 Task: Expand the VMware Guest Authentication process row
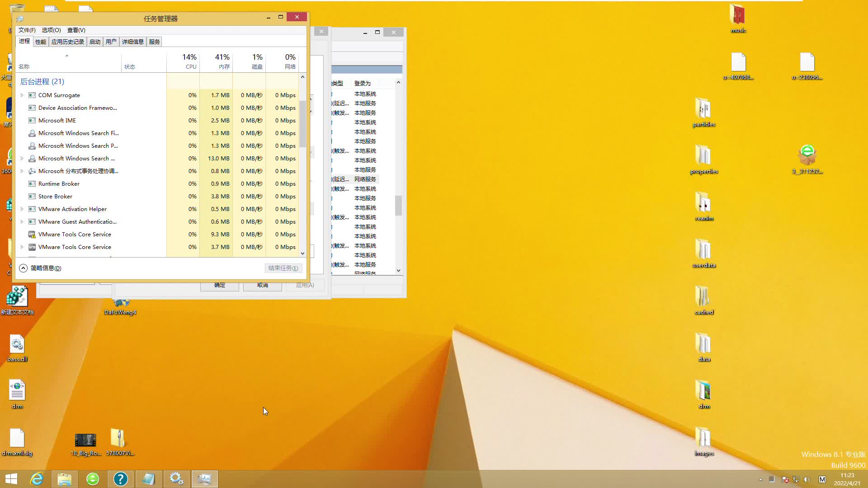[22, 222]
